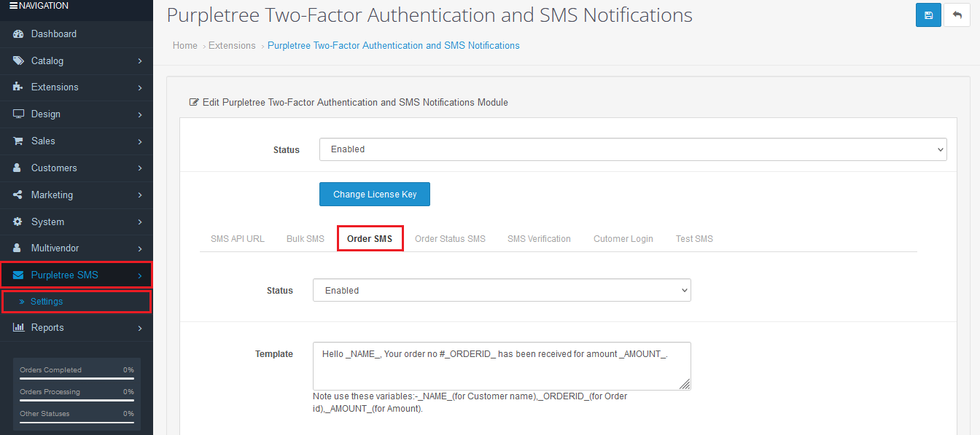Click the Customers person icon
This screenshot has width=980, height=435.
(x=17, y=168)
